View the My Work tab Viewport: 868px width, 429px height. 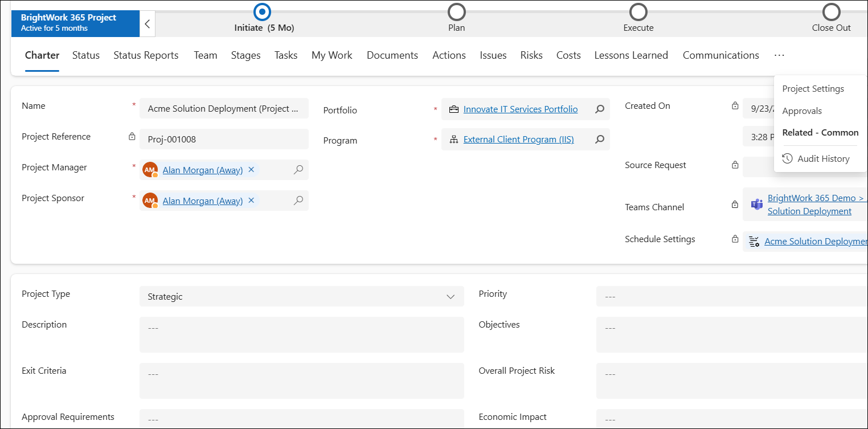pyautogui.click(x=332, y=55)
